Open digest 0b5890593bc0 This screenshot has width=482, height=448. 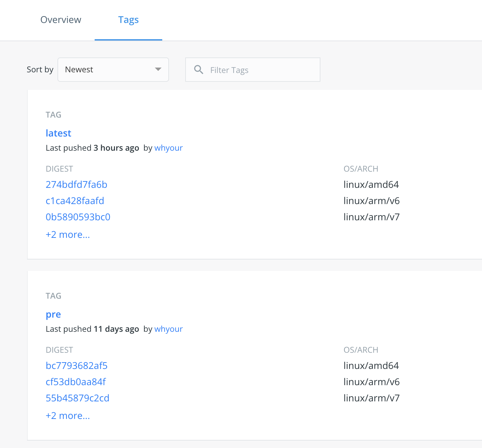click(78, 217)
